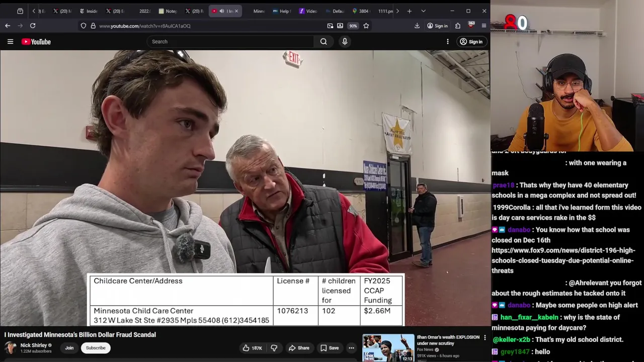The image size is (644, 362).
Task: Click the YouTube Sign in button
Action: click(471, 42)
